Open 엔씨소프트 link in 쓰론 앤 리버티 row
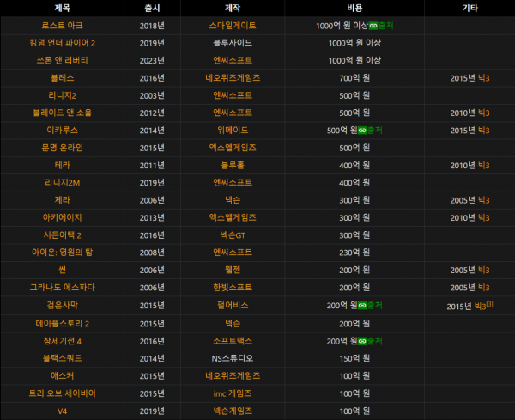Screen dimensions: 515x420 (x=233, y=60)
